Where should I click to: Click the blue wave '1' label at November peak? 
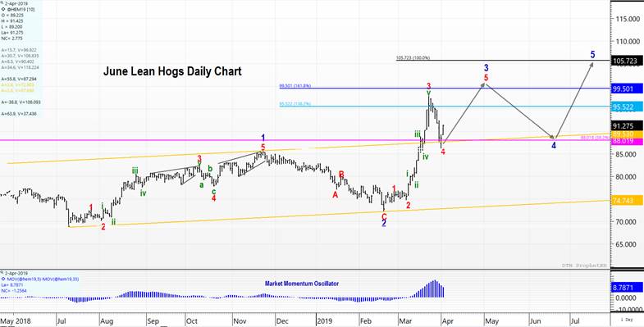pos(263,138)
